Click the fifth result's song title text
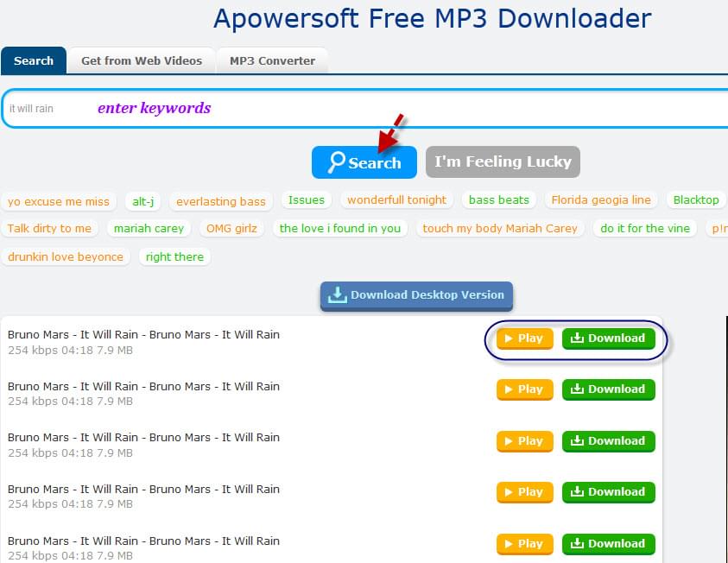The image size is (728, 563). point(144,541)
